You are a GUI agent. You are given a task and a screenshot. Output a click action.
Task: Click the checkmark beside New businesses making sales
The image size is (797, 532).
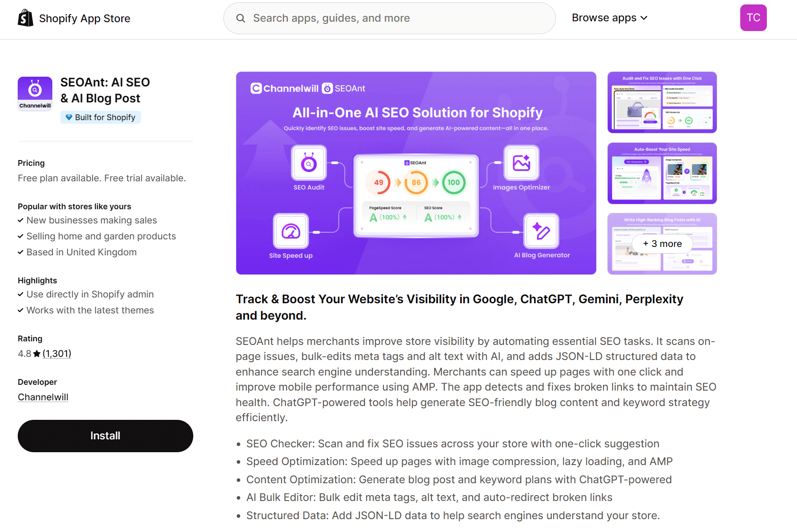click(20, 220)
